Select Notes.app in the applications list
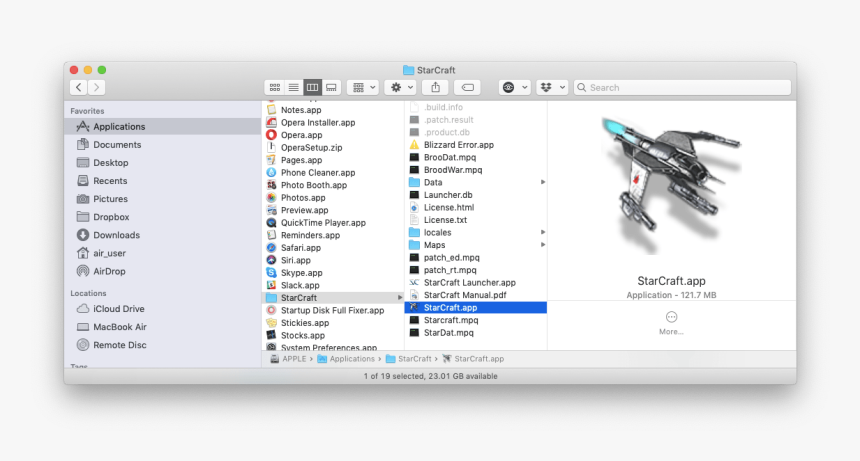Viewport: 860px width, 461px height. pos(332,110)
